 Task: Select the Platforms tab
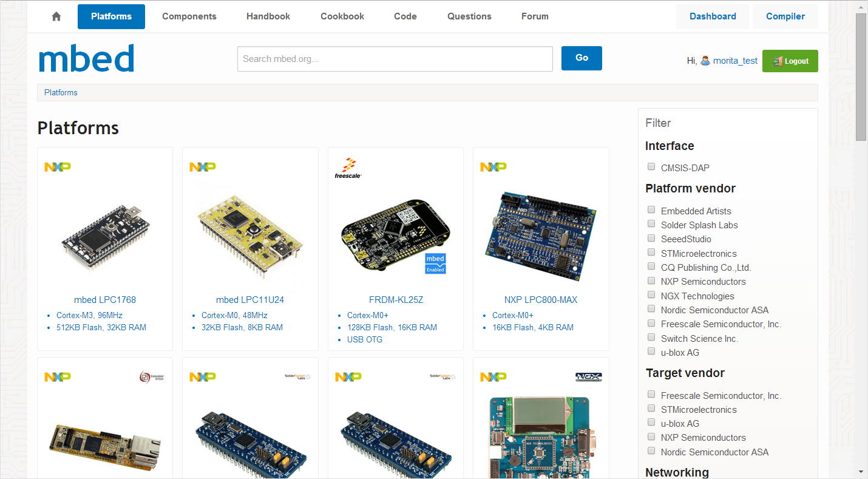point(111,16)
